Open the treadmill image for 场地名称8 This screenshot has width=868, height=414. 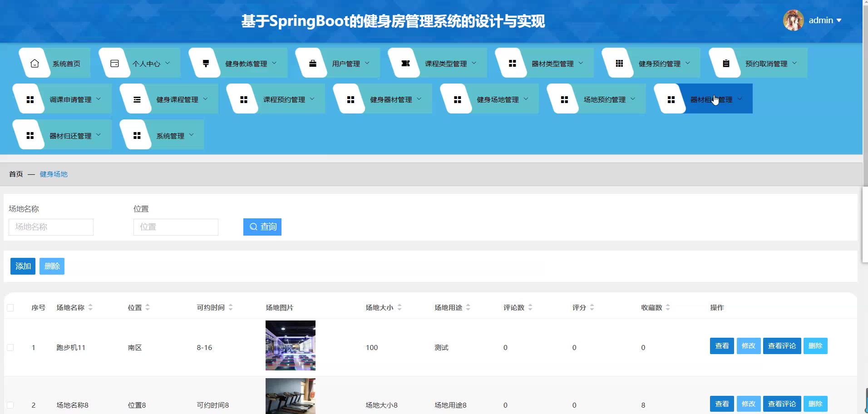[291, 396]
